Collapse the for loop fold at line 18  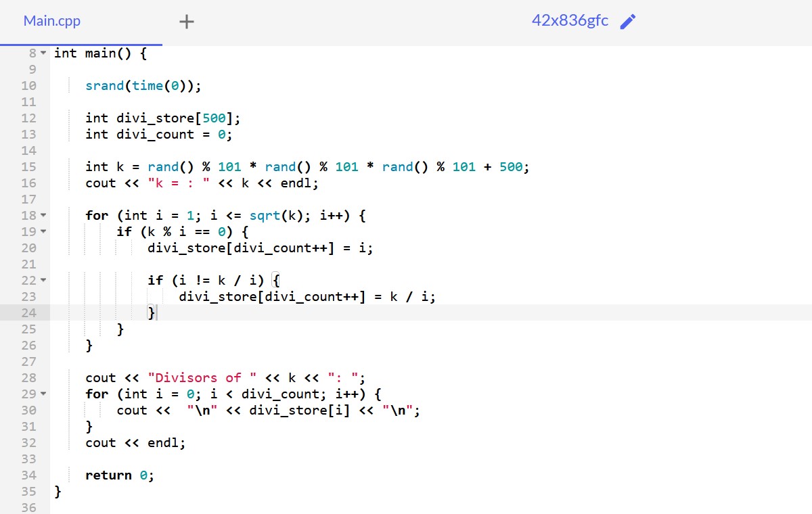pyautogui.click(x=44, y=216)
